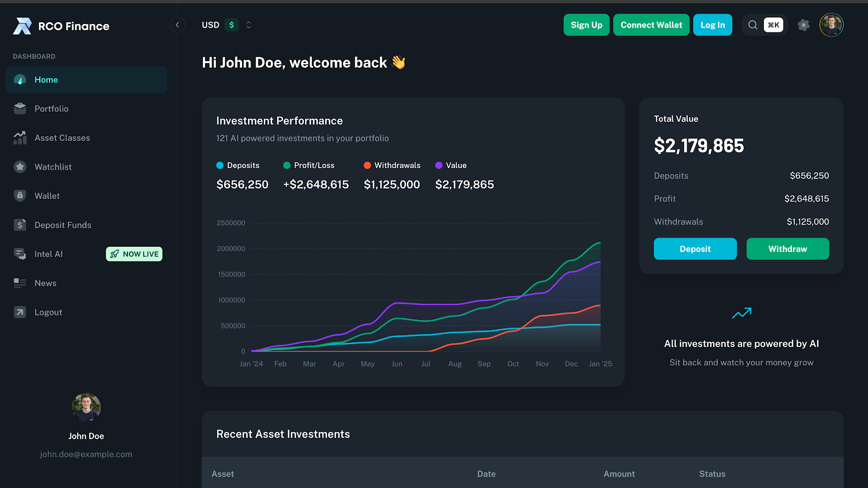Screen dimensions: 868x488
Task: Click the Wallet lock icon
Action: 20,196
